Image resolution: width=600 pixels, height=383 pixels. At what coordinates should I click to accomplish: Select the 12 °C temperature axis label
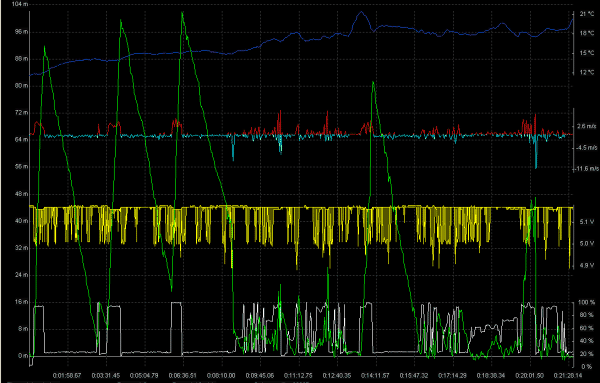point(587,72)
